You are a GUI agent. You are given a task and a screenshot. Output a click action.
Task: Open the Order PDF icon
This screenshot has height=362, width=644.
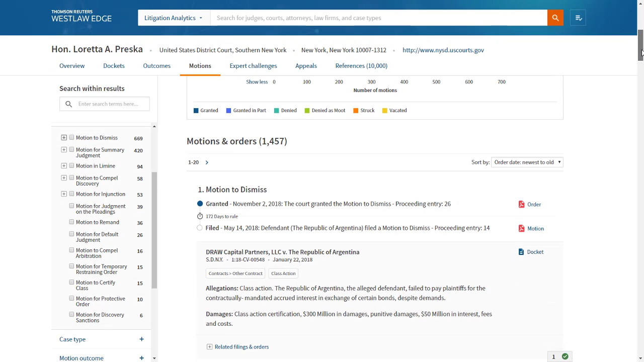click(522, 204)
